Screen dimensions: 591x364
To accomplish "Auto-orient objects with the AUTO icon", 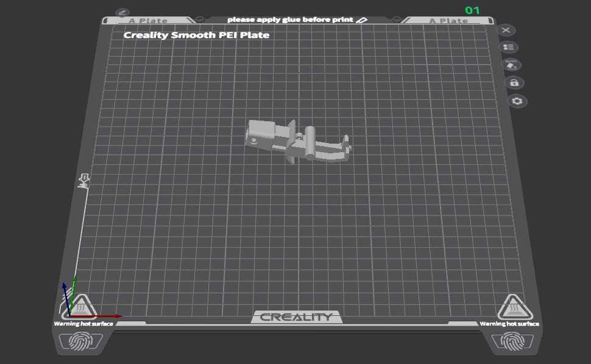I will (x=511, y=65).
